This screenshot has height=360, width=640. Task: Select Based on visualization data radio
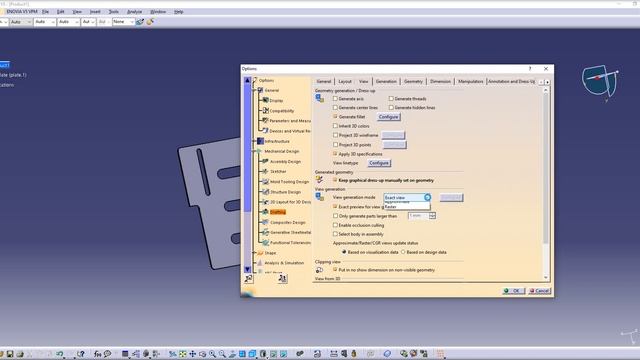pos(344,252)
